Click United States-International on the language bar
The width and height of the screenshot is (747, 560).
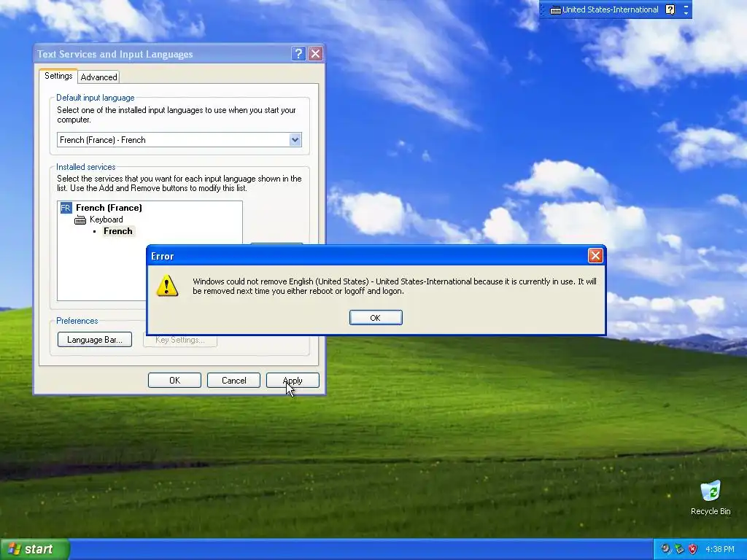pyautogui.click(x=611, y=9)
